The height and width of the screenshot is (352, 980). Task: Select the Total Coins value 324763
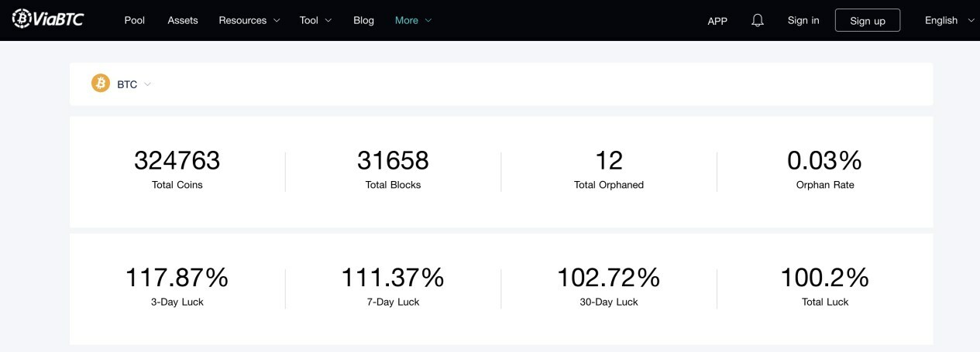tap(177, 161)
